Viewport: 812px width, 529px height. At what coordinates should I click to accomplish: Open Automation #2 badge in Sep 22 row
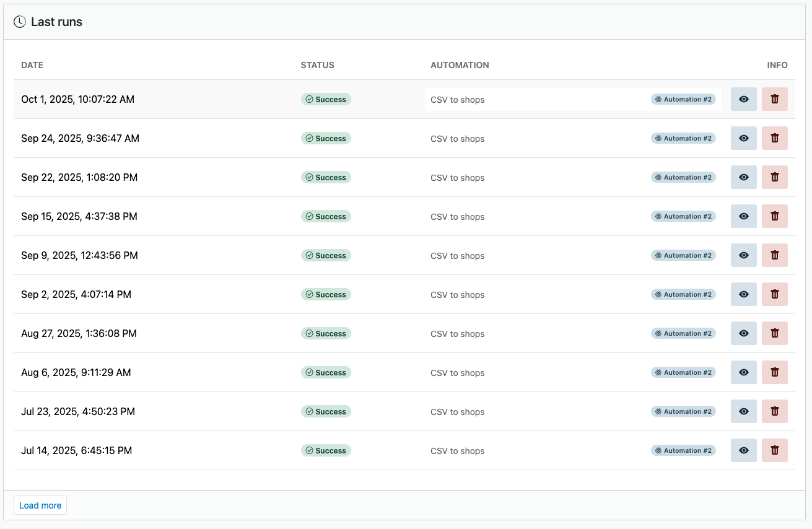[683, 177]
